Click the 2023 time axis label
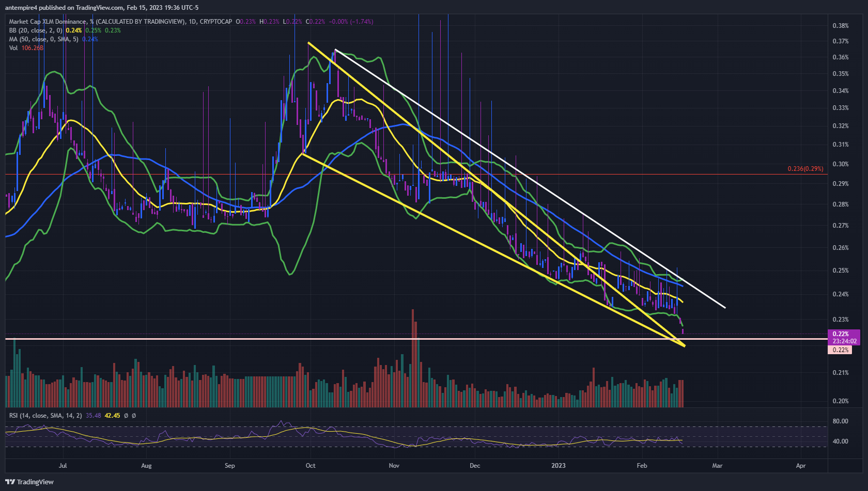The width and height of the screenshot is (868, 491). [559, 466]
